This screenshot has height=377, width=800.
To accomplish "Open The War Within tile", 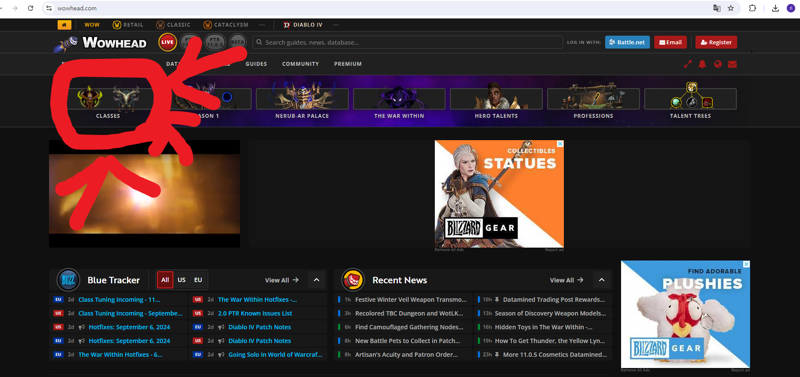I will 399,102.
